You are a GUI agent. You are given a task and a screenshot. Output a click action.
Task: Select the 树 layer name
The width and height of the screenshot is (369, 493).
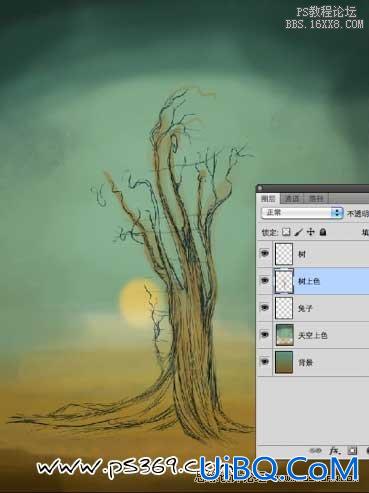point(302,254)
